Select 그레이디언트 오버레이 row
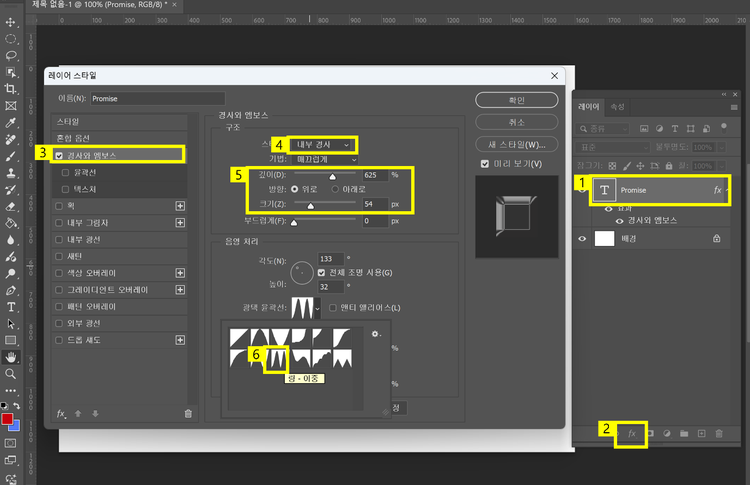Viewport: 750px width, 485px height. pyautogui.click(x=119, y=290)
